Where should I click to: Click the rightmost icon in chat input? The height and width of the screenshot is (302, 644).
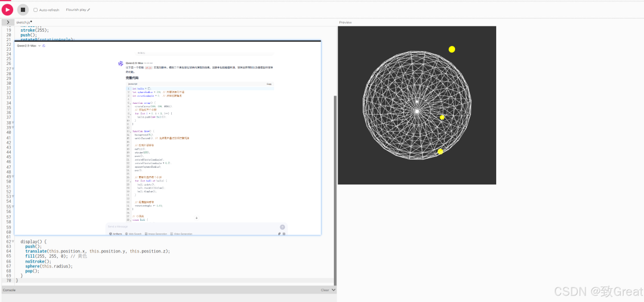[284, 234]
